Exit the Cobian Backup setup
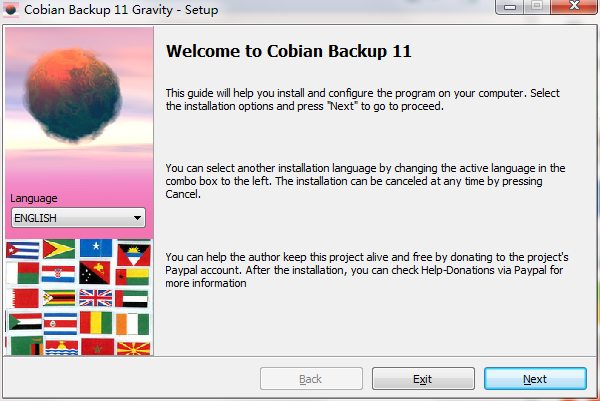Viewport: 600px width, 401px height. tap(423, 379)
